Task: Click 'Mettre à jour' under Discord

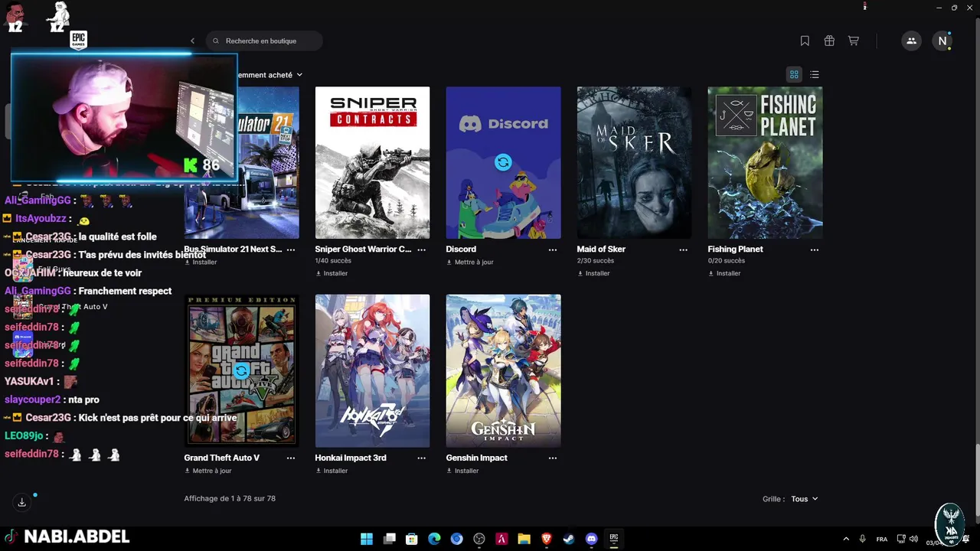Action: tap(469, 262)
